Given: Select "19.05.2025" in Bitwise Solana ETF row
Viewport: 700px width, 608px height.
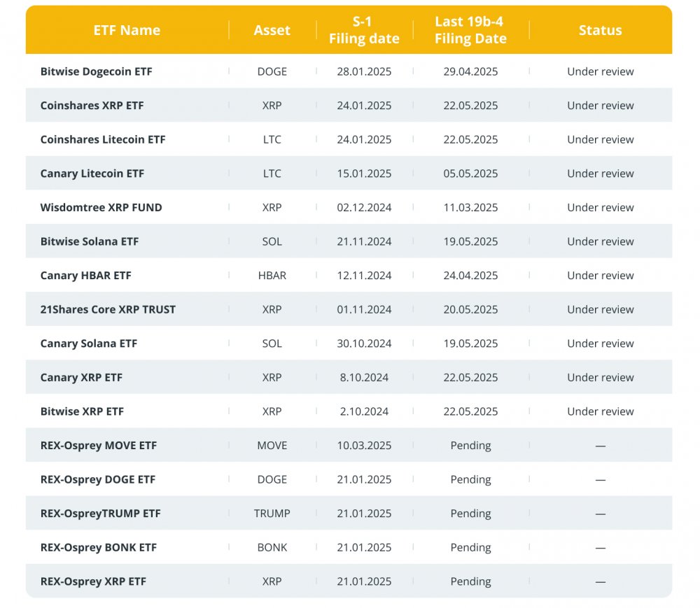Looking at the screenshot, I should pos(470,241).
